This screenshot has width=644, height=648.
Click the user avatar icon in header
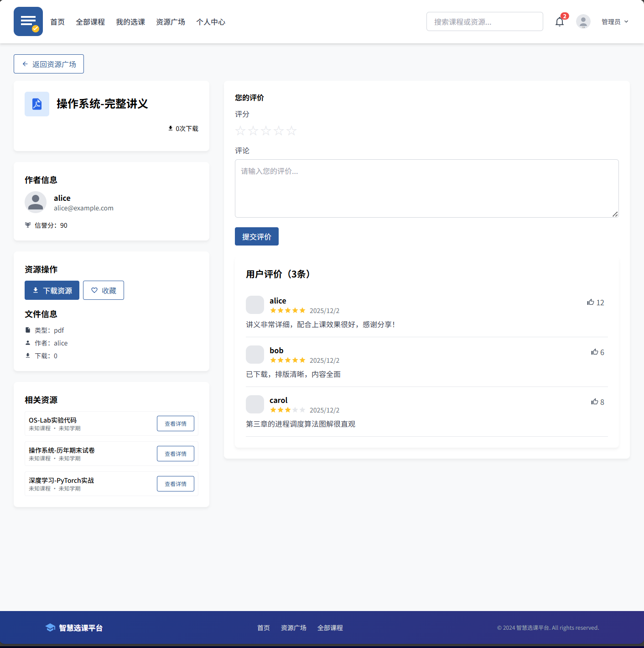coord(583,21)
